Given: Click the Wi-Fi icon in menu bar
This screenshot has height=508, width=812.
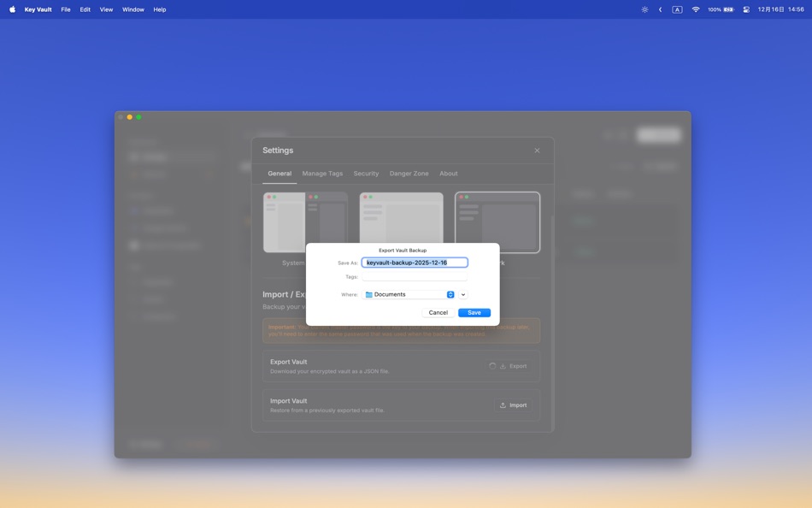Looking at the screenshot, I should coord(695,9).
